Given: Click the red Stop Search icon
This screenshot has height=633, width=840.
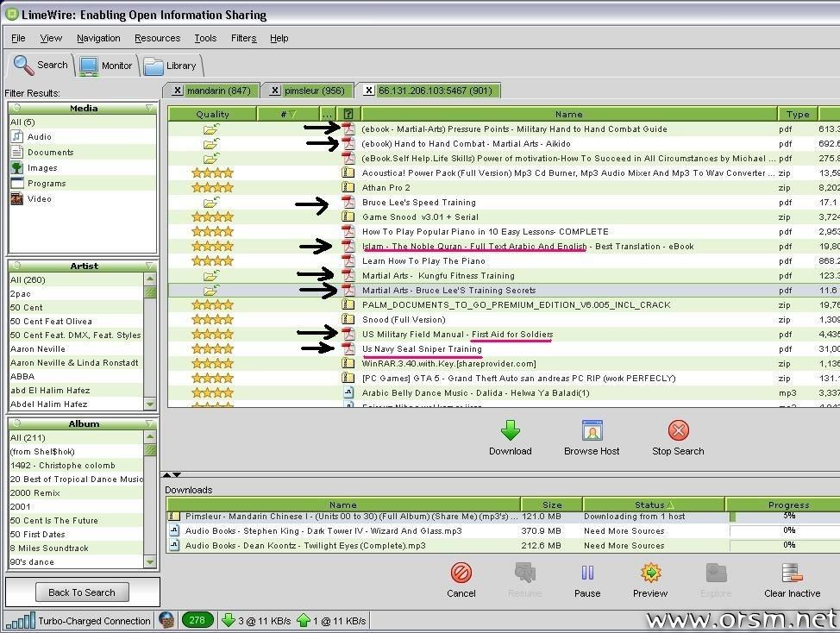Looking at the screenshot, I should 678,430.
